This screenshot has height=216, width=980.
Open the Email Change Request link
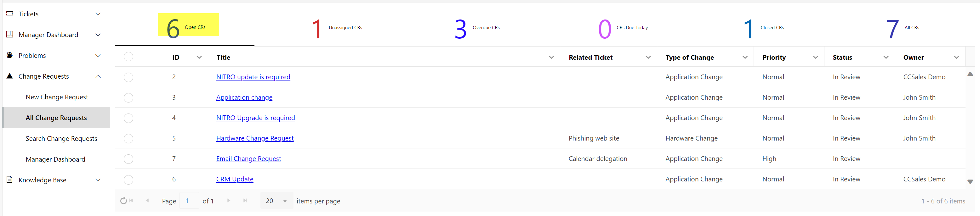point(248,159)
